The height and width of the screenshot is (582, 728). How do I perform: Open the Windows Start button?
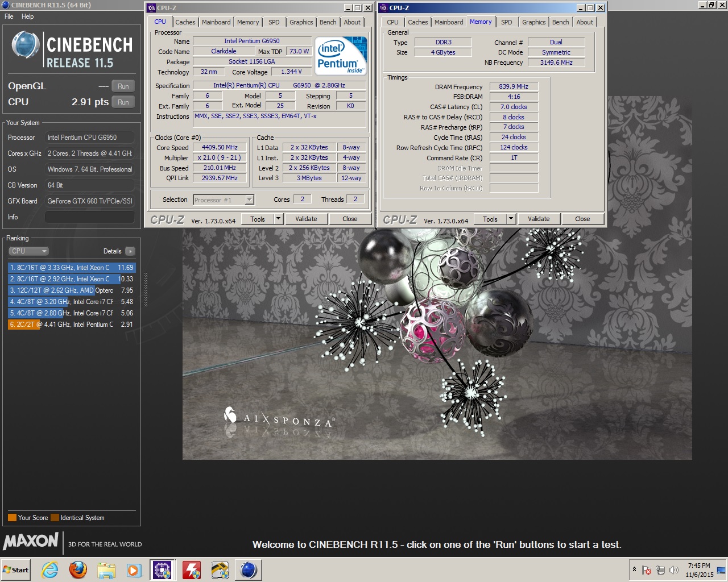pyautogui.click(x=15, y=569)
